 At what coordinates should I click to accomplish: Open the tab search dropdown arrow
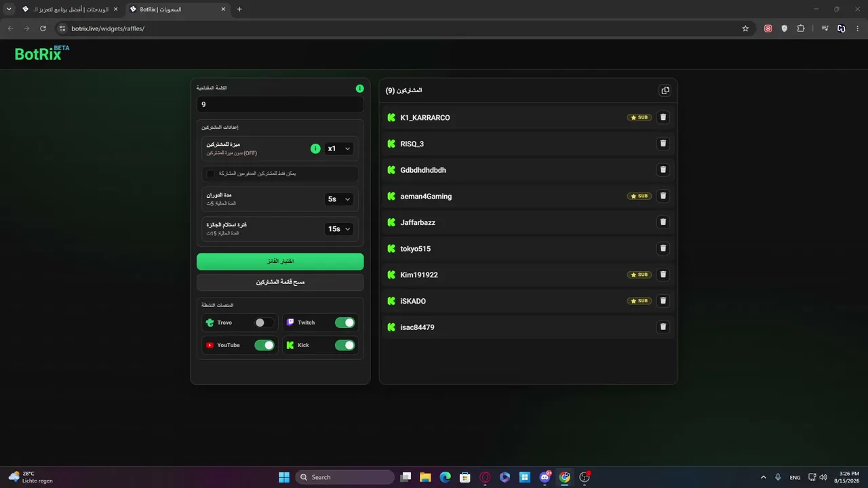pos(9,9)
